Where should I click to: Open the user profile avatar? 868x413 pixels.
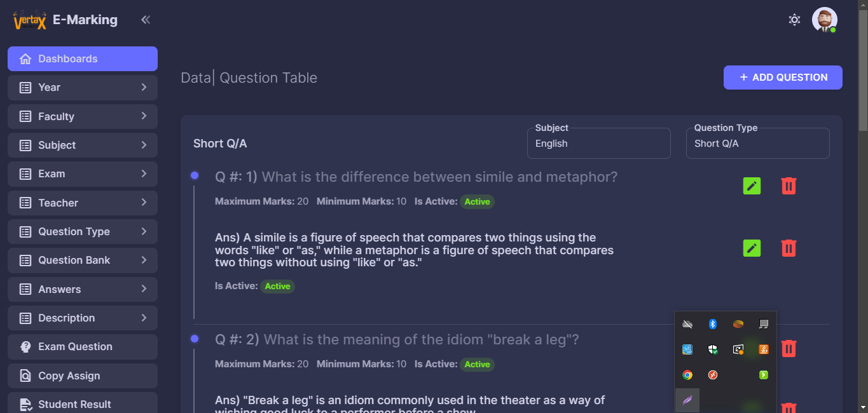824,20
